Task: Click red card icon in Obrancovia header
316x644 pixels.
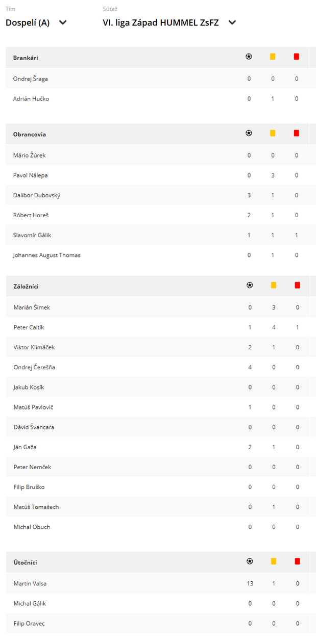Action: pos(297,133)
